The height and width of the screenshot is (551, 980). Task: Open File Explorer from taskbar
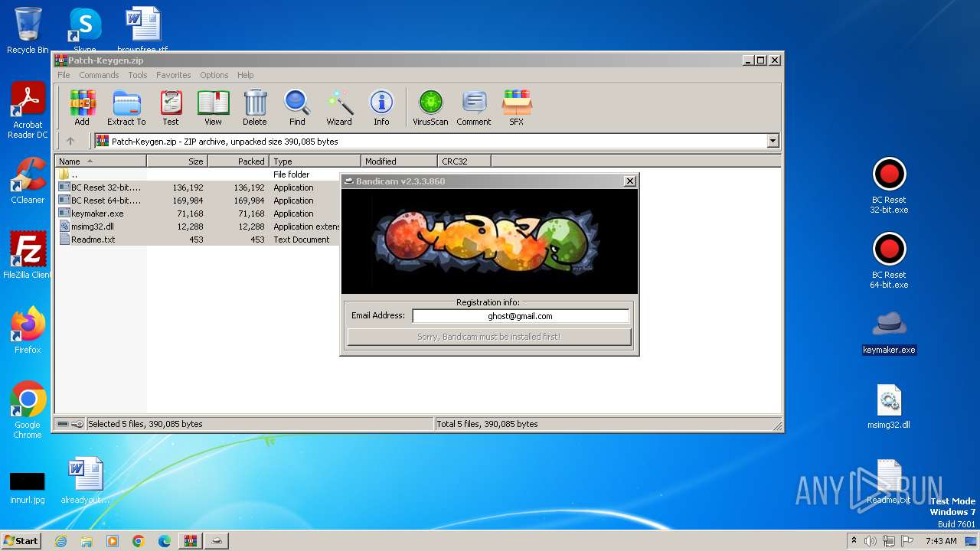[87, 541]
